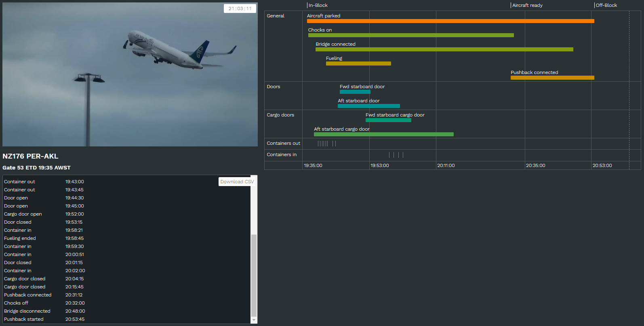The height and width of the screenshot is (326, 644).
Task: Select the Cargo door closed 20:15:45 row
Action: pyautogui.click(x=127, y=287)
